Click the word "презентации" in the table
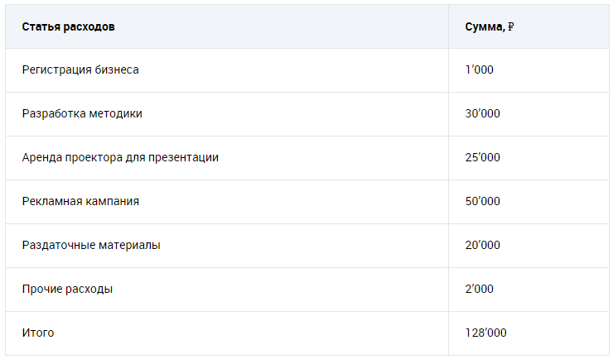613x364 pixels. tap(185, 158)
